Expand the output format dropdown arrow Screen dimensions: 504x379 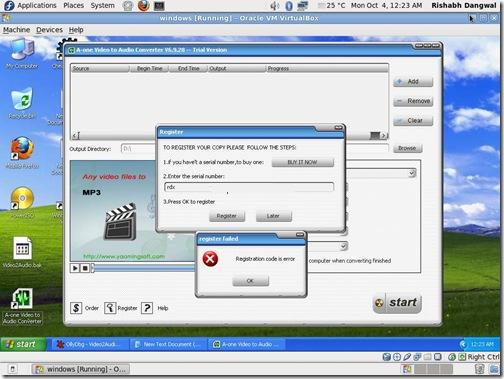coord(412,173)
